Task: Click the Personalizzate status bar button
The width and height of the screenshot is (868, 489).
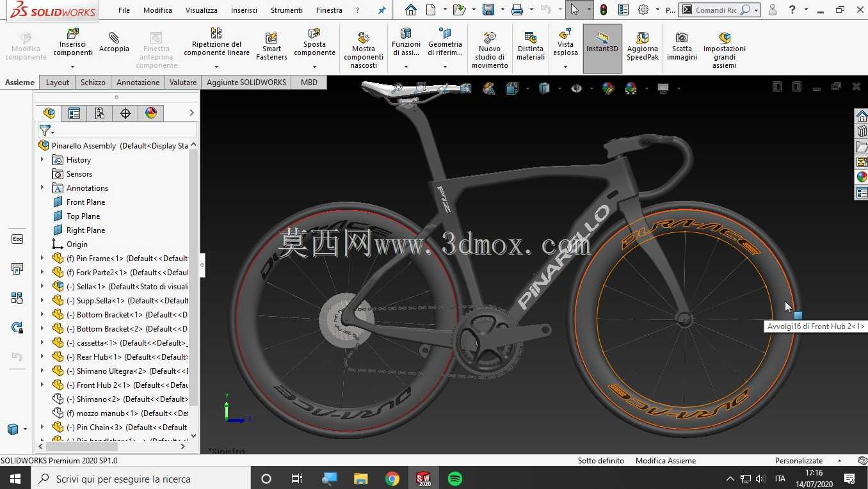Action: (x=799, y=460)
